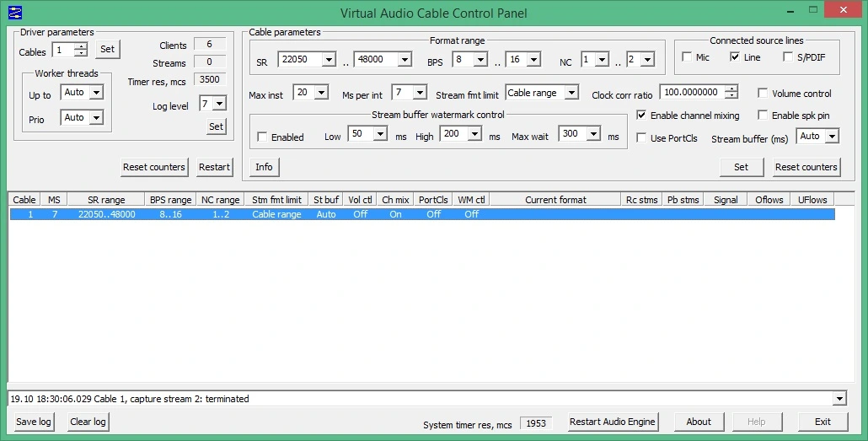Click the Pb stms column header

(x=683, y=200)
